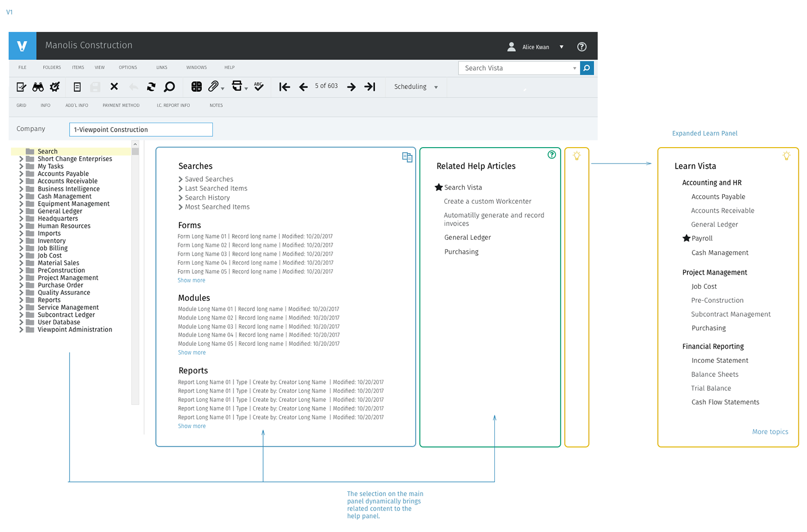Screen dimensions: 807x532
Task: Click the new document record icon
Action: click(77, 87)
